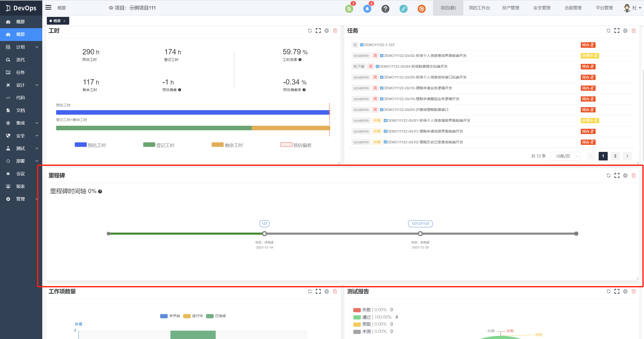Screen dimensions: 644x339
Task: Open 安全管理 in the top menu
Action: tap(542, 8)
